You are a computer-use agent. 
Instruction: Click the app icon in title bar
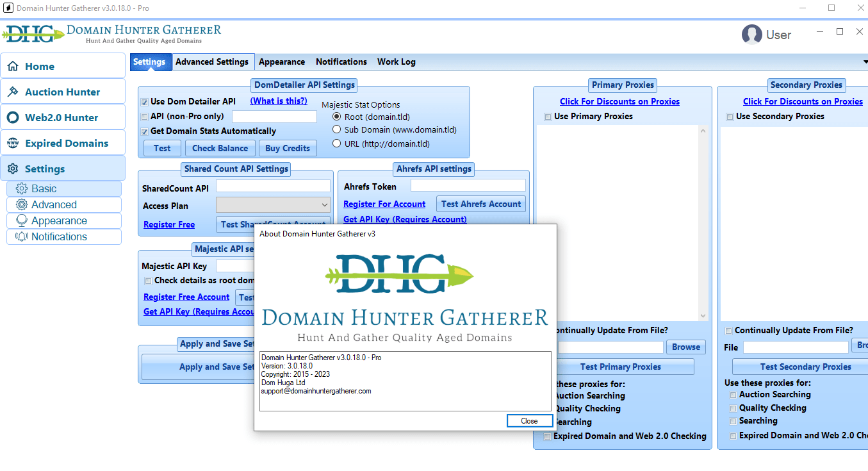(8, 8)
